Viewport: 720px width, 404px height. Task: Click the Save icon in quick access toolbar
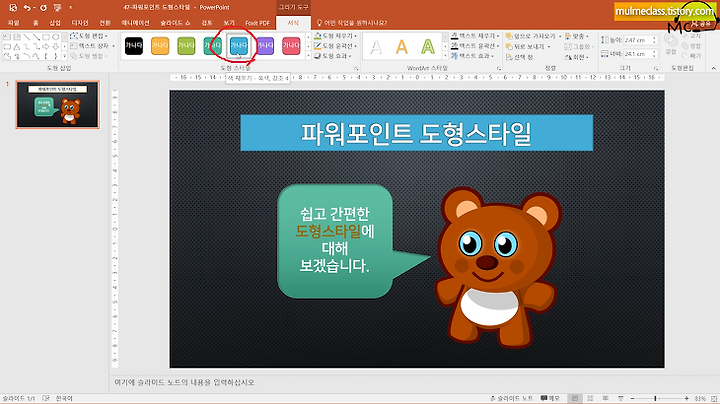tap(13, 8)
